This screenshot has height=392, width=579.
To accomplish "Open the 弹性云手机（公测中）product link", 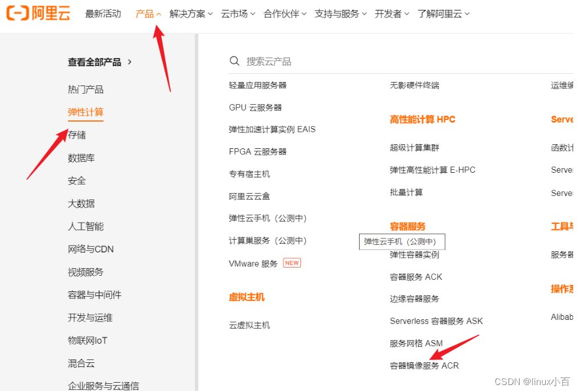I will point(268,218).
